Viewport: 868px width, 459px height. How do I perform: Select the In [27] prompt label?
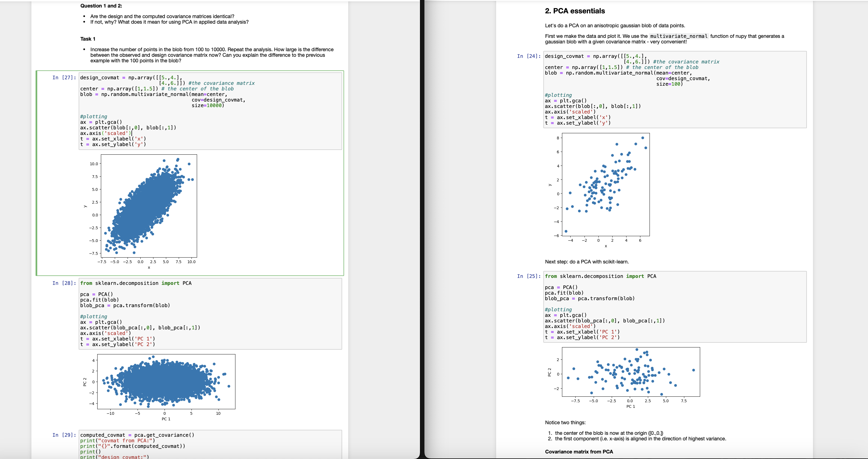tap(64, 78)
